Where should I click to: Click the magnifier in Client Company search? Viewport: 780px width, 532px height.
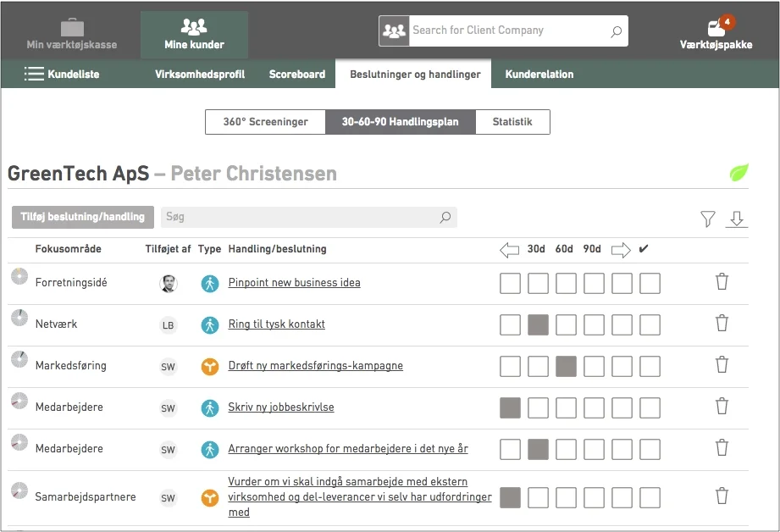point(616,31)
